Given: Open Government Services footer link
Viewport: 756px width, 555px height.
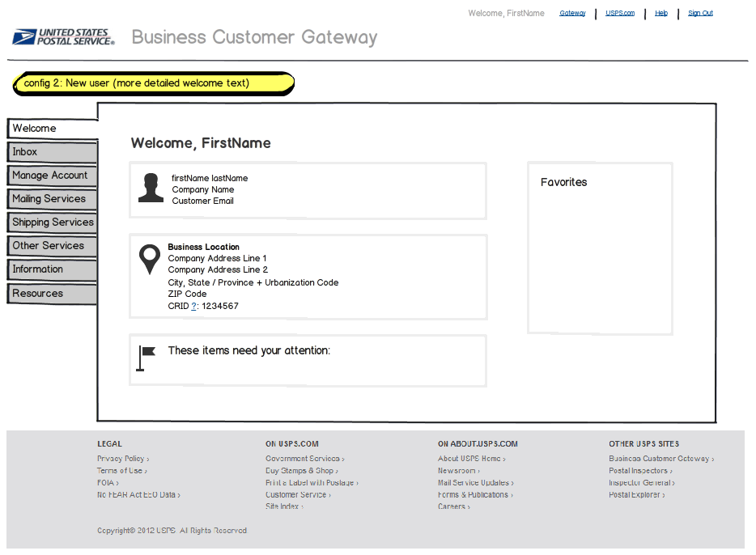Looking at the screenshot, I should (x=305, y=459).
